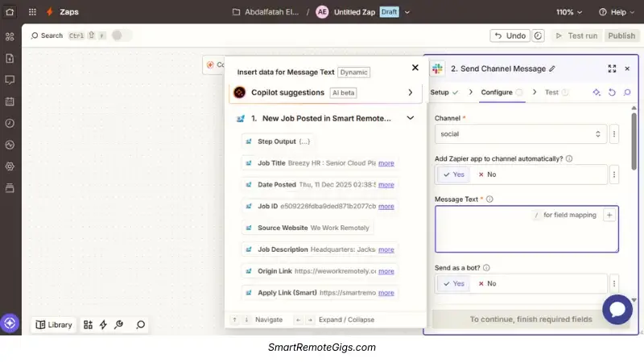Expand step panel to fullscreen

(612, 68)
